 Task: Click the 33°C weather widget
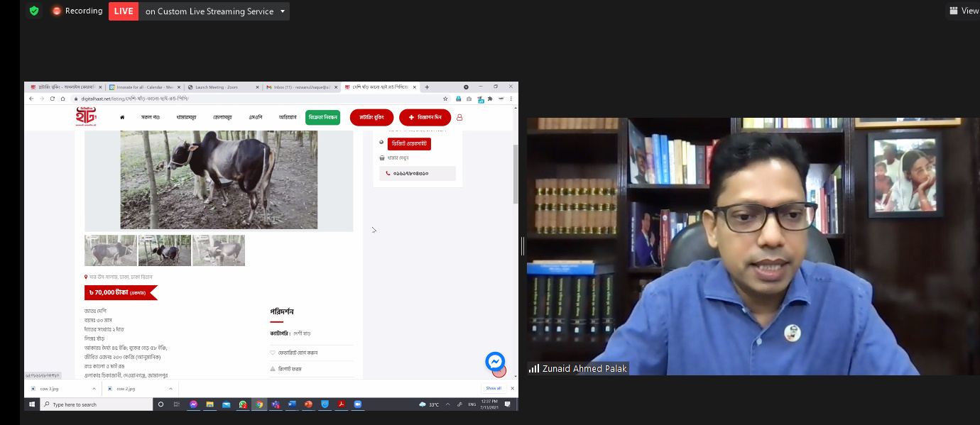430,404
